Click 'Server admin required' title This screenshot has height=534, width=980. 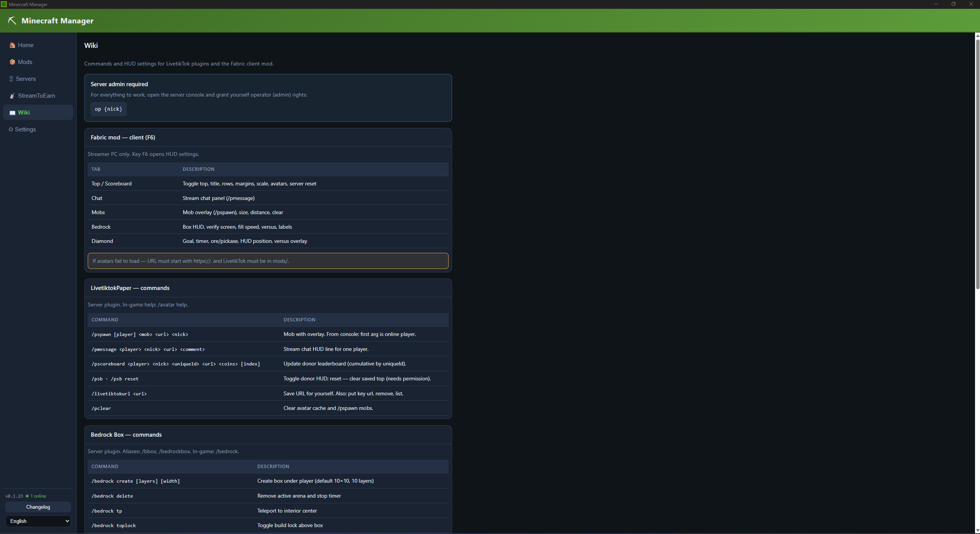point(119,84)
